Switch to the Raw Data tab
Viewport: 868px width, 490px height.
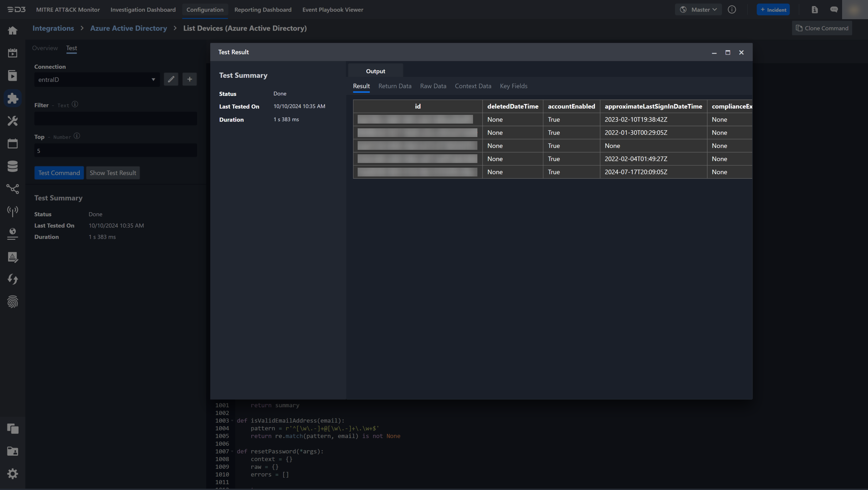coord(433,86)
